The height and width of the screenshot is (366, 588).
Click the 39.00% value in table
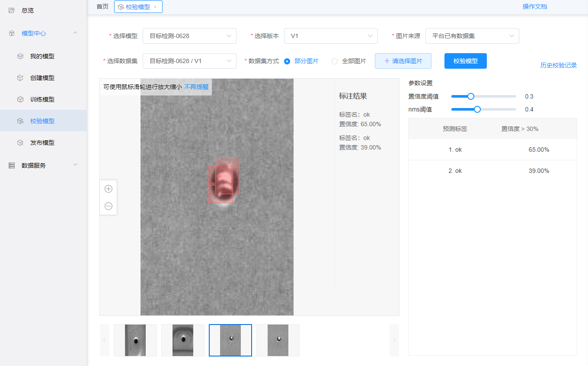point(539,171)
